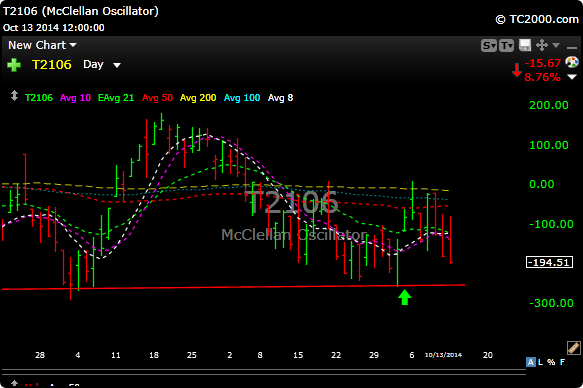Select the Avg 10 legend label

[x=75, y=98]
